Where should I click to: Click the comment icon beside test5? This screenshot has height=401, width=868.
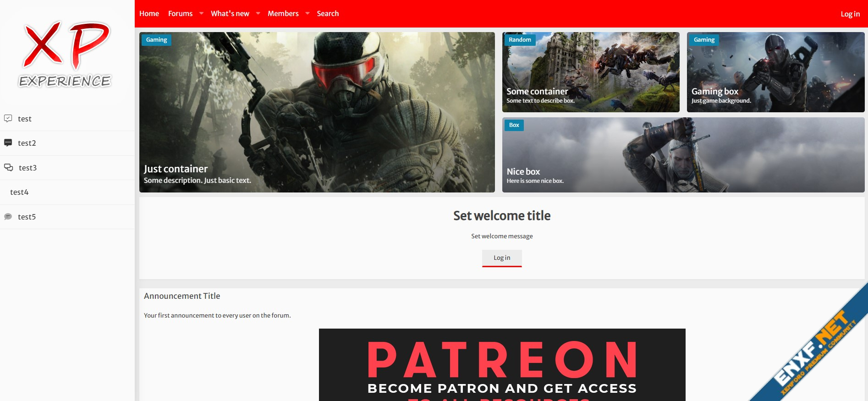pos(8,217)
